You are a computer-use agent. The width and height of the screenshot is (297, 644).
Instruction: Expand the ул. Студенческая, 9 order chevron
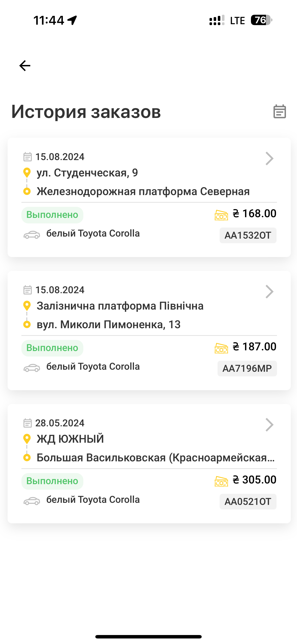point(269,158)
